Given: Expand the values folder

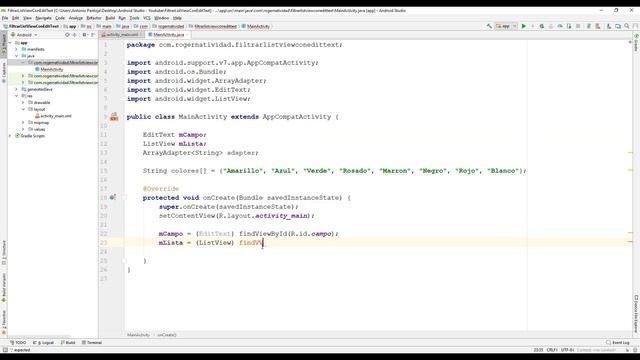Looking at the screenshot, I should click(x=23, y=129).
